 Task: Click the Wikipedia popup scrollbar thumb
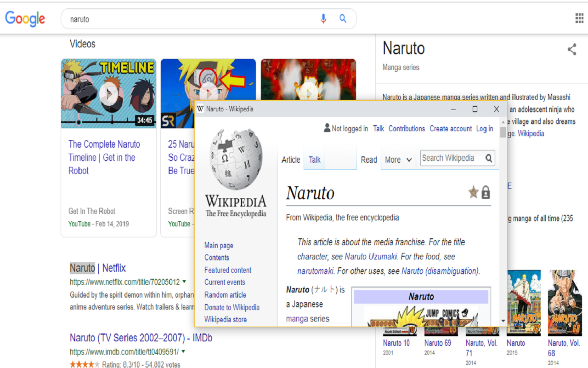click(503, 132)
